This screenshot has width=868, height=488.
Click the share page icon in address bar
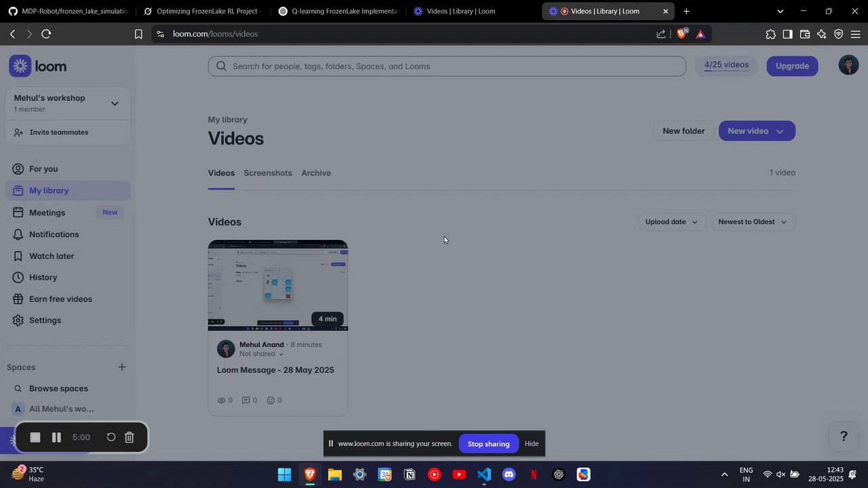pos(661,34)
